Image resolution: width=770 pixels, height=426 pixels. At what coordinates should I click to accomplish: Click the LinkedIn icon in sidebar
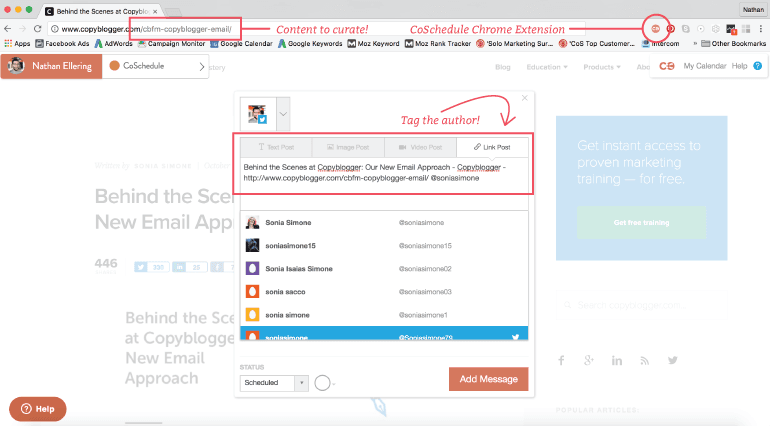617,361
